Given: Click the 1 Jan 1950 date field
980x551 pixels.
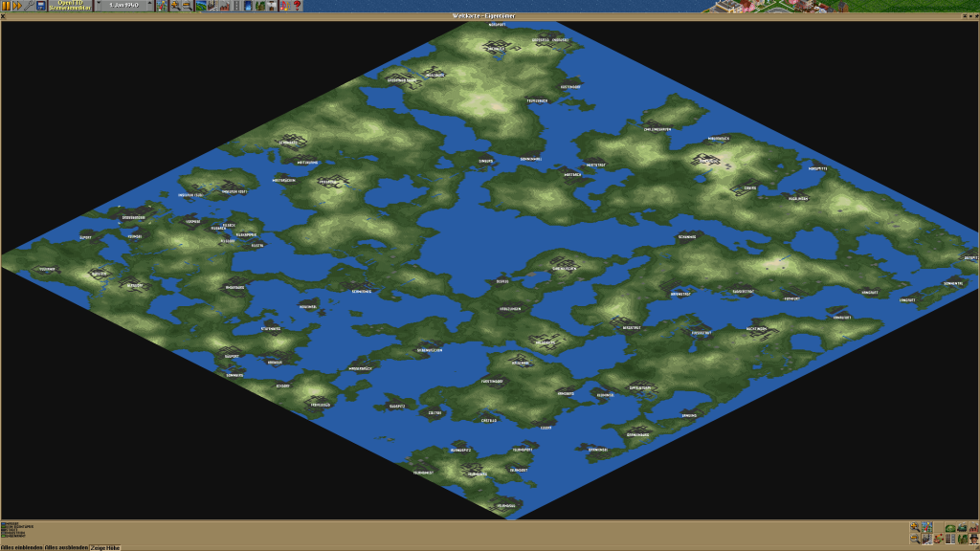Looking at the screenshot, I should click(x=124, y=6).
